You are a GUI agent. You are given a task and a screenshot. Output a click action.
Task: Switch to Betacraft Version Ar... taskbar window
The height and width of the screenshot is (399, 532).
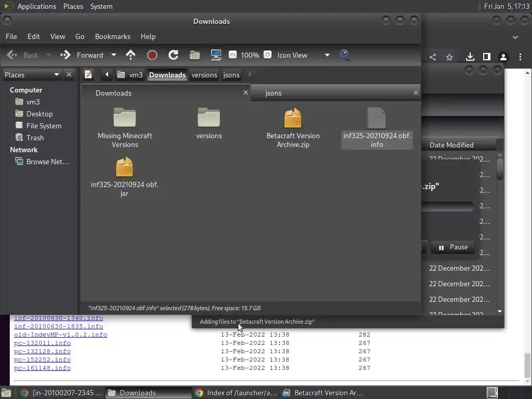(324, 393)
